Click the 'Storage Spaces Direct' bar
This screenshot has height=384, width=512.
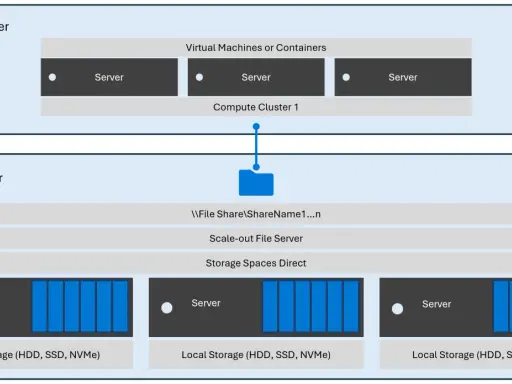[256, 263]
